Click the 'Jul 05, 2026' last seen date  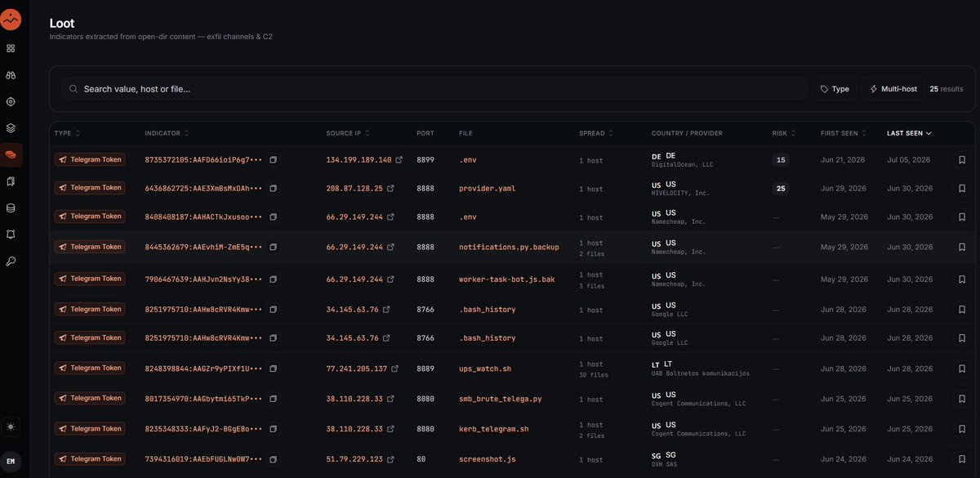pyautogui.click(x=909, y=160)
